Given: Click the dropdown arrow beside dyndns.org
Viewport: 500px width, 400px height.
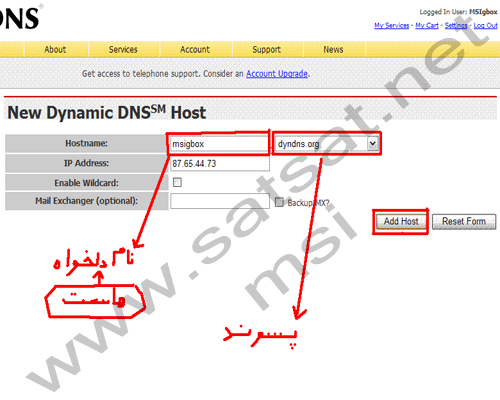Looking at the screenshot, I should coord(373,144).
